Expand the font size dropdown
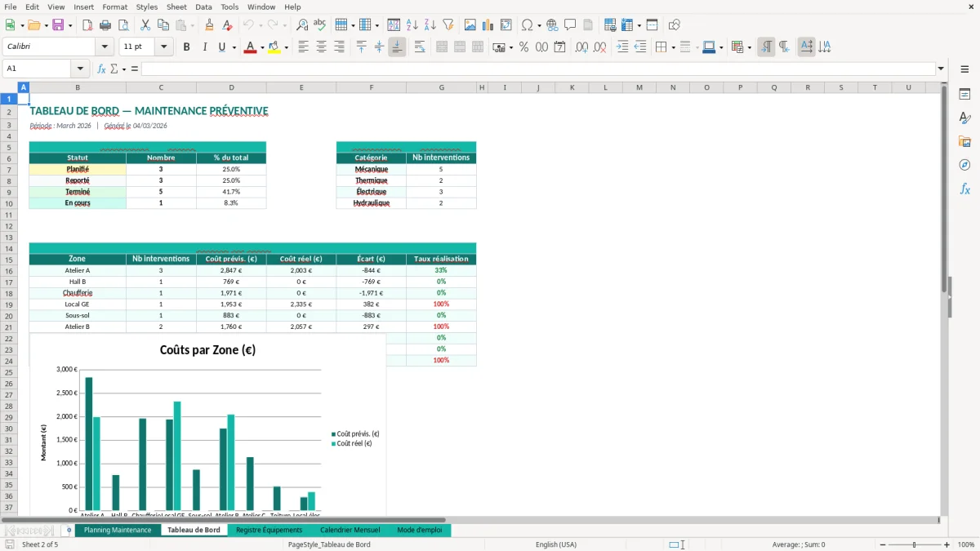 click(164, 47)
